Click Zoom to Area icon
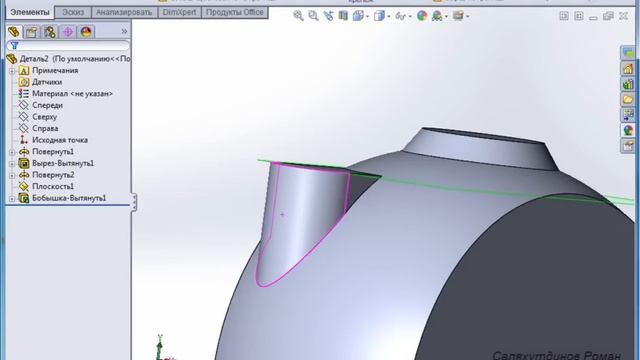640x360 pixels. [x=313, y=16]
